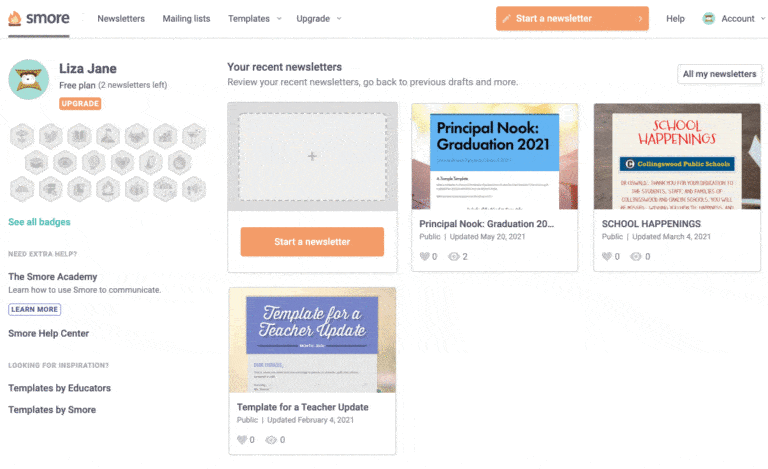Expand the Templates dropdown menu
Screen dimensions: 768x469
[254, 18]
